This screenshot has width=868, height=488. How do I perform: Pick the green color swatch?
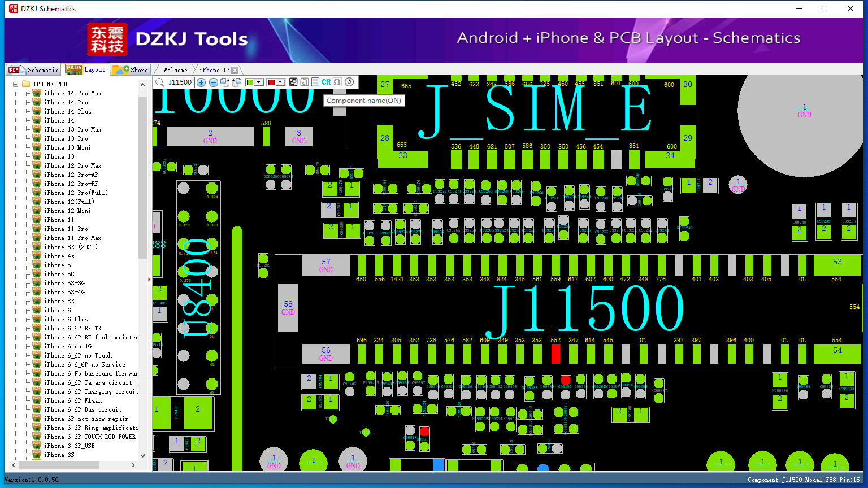point(250,82)
